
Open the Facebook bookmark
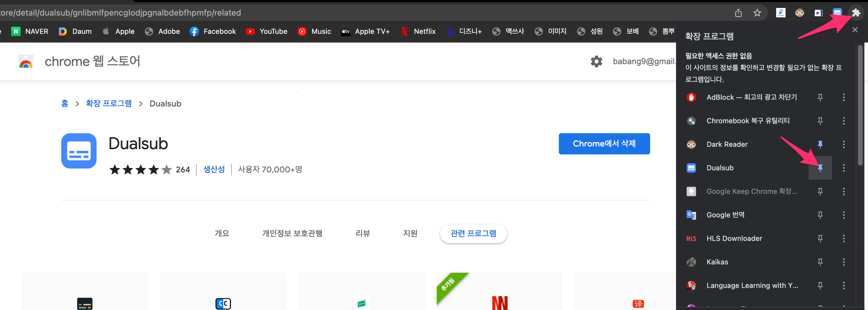click(x=213, y=31)
